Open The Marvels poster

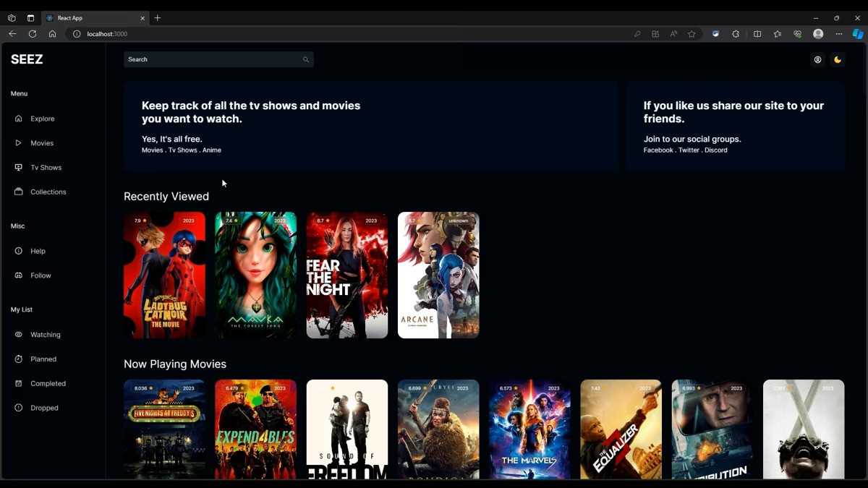click(x=529, y=429)
